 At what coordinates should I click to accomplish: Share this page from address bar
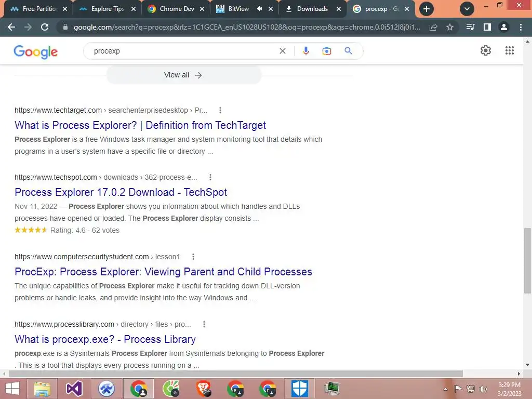(433, 27)
